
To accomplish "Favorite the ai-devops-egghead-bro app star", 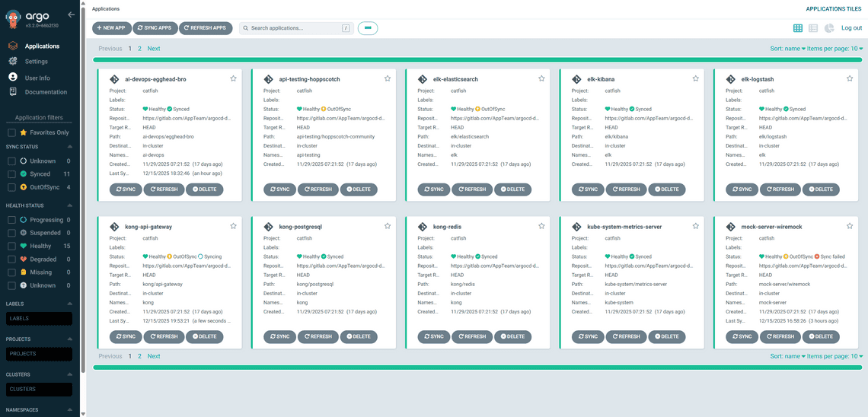I will click(233, 78).
